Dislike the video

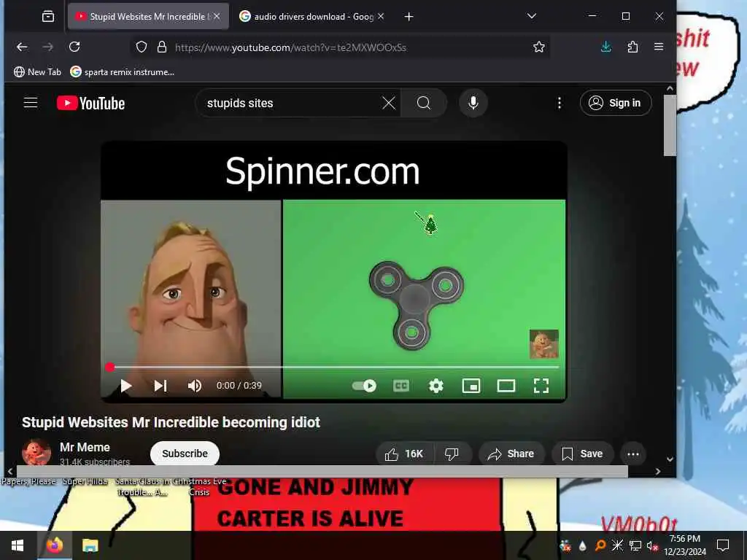coord(452,454)
